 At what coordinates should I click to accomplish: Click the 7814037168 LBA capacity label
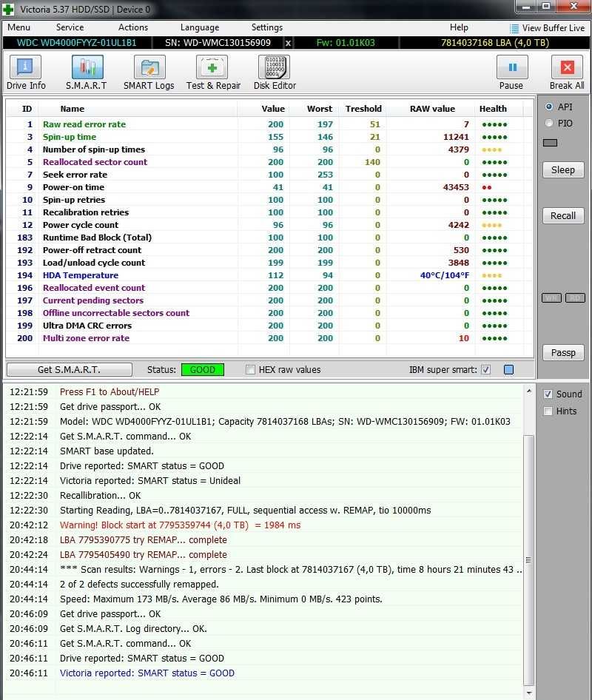[494, 43]
